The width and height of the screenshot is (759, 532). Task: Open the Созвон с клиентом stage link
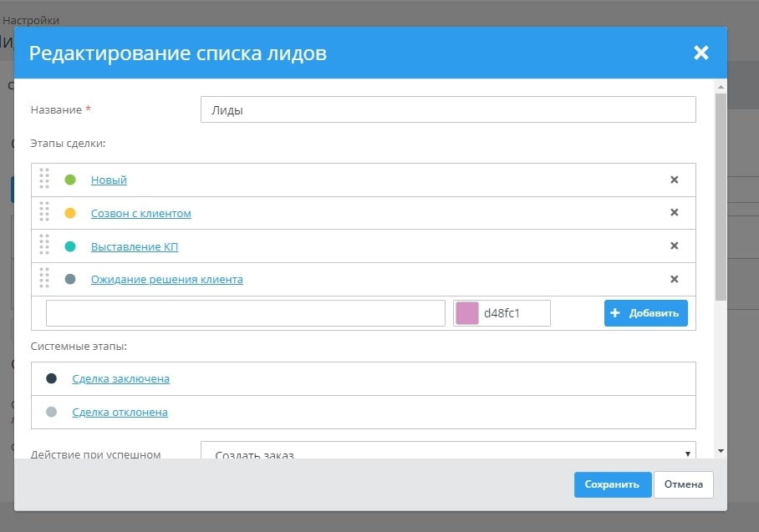pos(141,213)
